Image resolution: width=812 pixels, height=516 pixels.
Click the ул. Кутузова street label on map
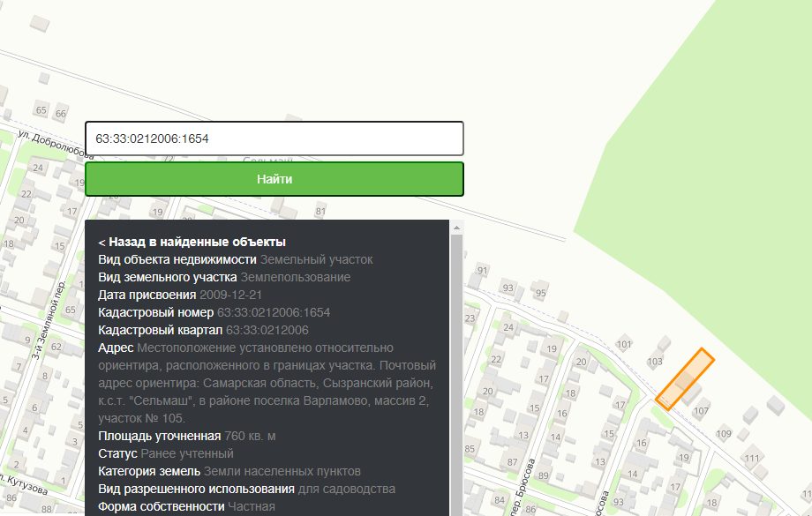[24, 483]
